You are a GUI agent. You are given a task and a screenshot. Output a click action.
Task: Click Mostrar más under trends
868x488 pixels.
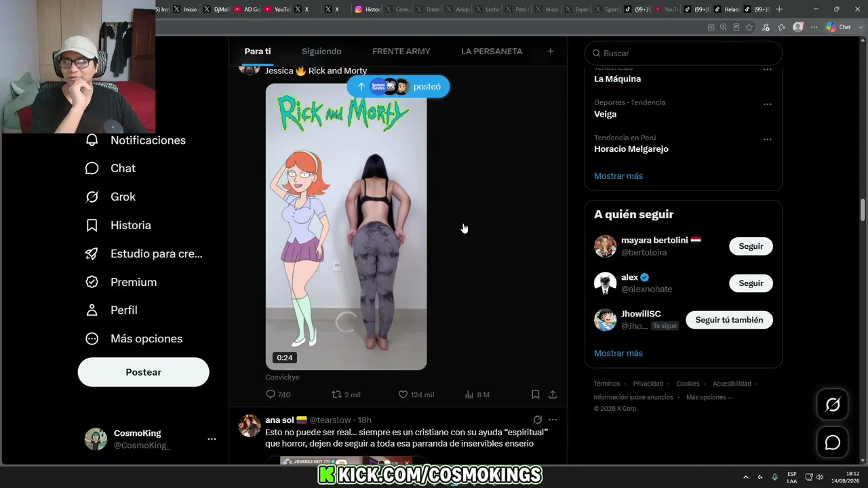coord(618,176)
